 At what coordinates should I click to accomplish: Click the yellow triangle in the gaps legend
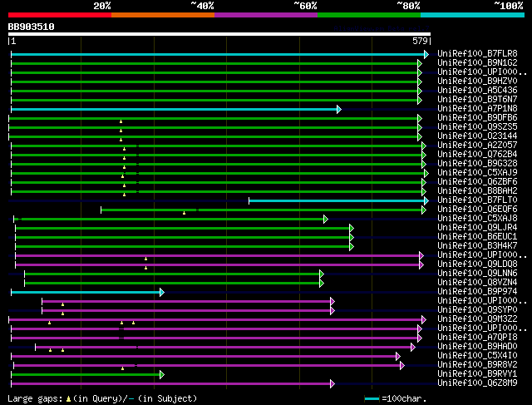68,399
